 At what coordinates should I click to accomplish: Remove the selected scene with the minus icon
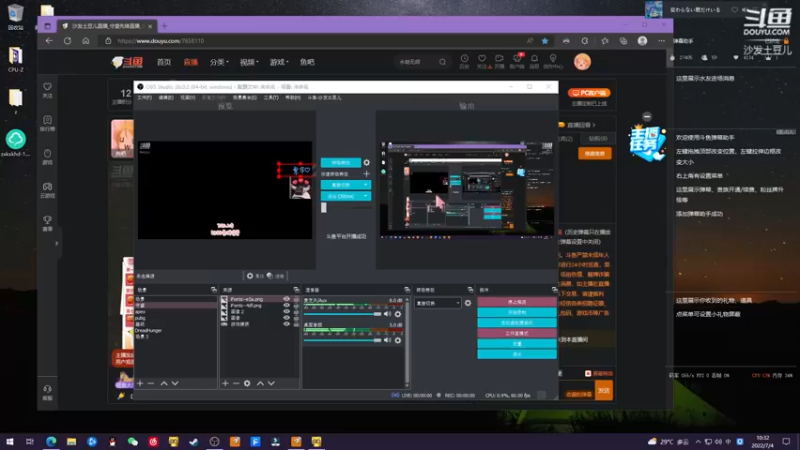point(151,383)
